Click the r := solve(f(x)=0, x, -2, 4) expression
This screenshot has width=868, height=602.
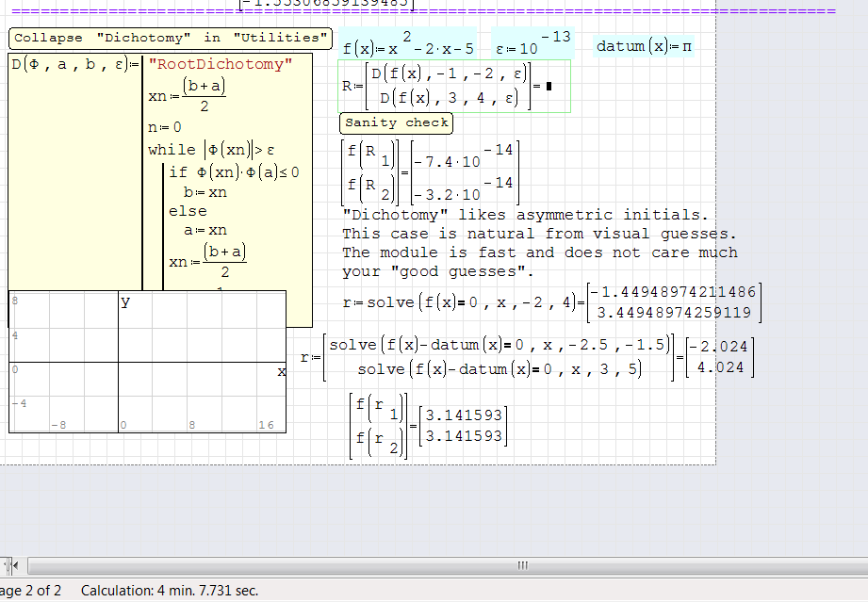[460, 302]
